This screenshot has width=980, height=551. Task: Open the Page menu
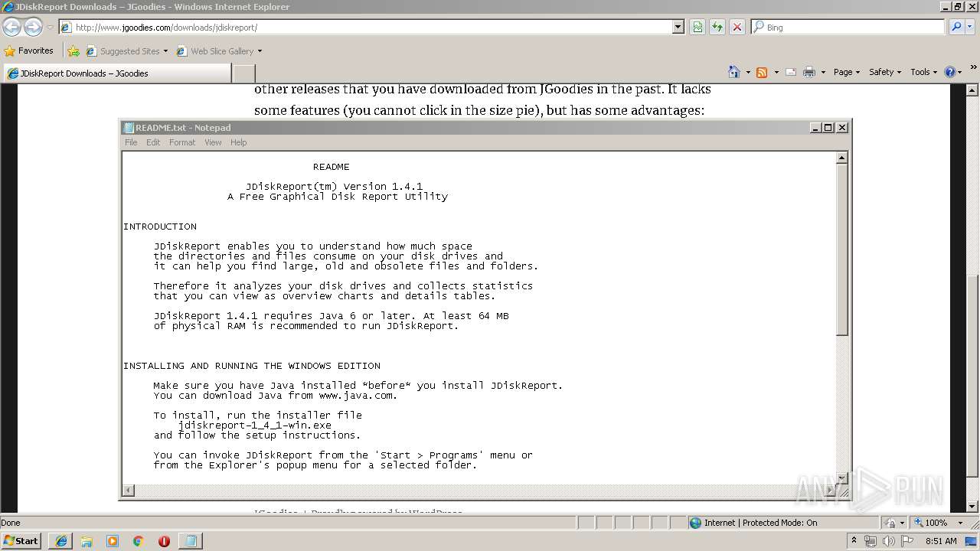pos(846,72)
